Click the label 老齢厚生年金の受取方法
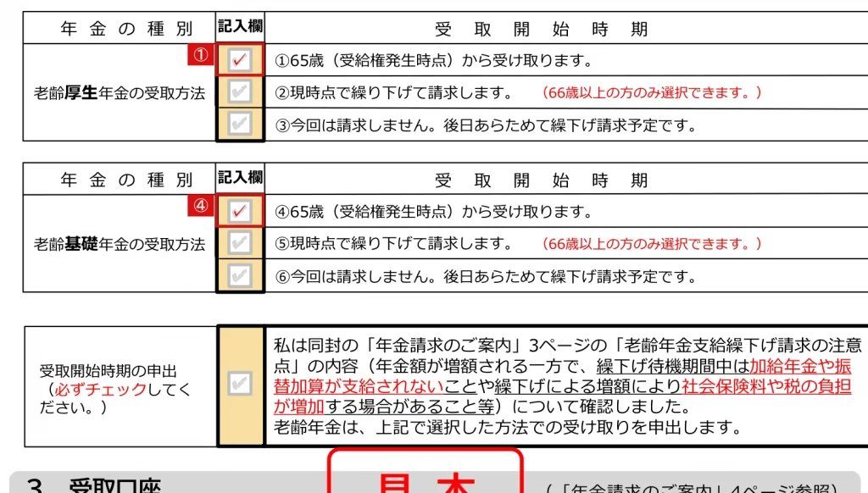Screen dimensions: 868x493 [x=119, y=93]
